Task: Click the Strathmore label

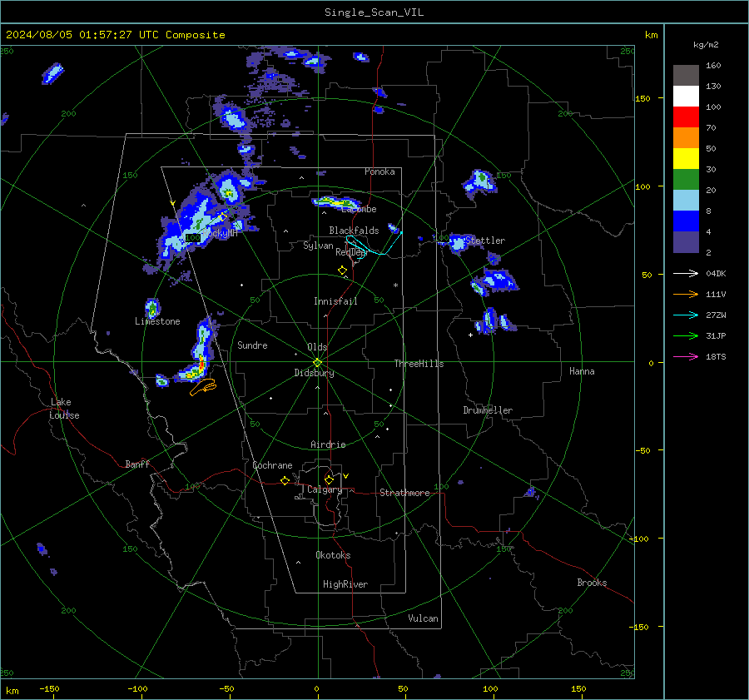Action: [x=404, y=493]
